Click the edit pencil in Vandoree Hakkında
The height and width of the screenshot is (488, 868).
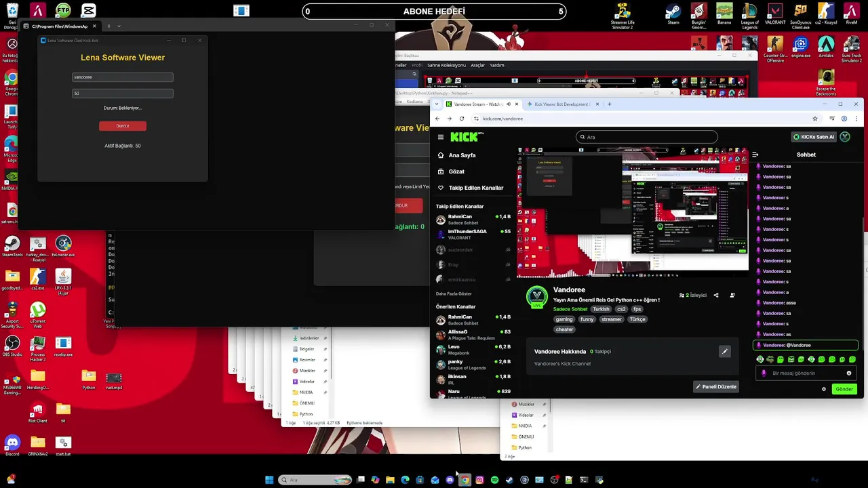[725, 351]
